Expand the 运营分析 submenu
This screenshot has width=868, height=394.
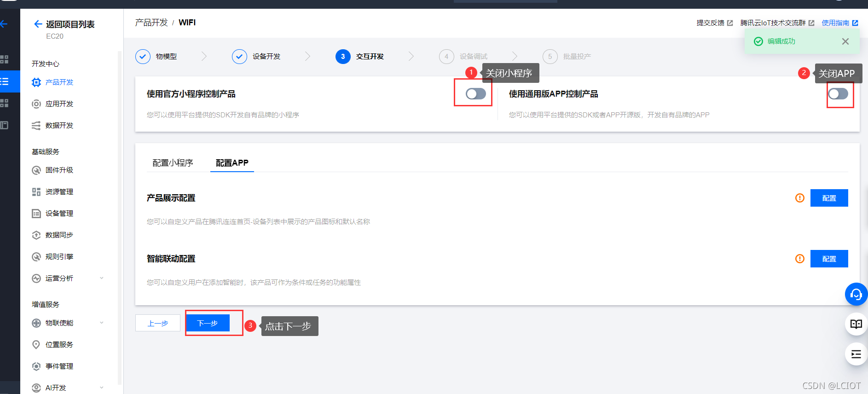pos(102,278)
